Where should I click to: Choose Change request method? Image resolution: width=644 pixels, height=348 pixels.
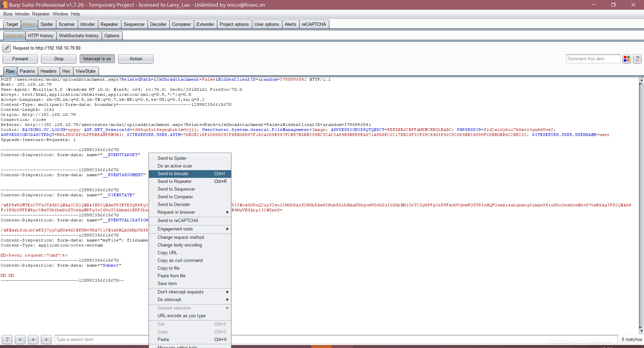[x=190, y=237]
